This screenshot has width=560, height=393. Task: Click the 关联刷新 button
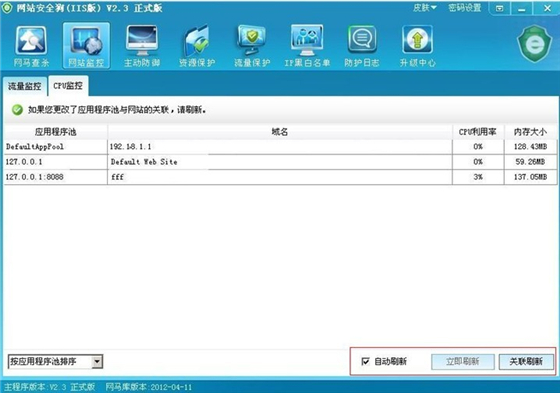(526, 362)
